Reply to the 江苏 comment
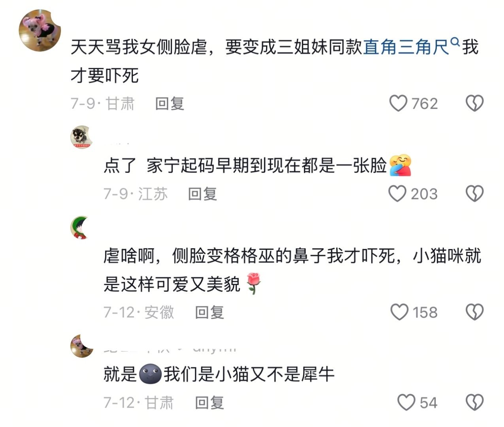The width and height of the screenshot is (504, 427). [x=202, y=194]
